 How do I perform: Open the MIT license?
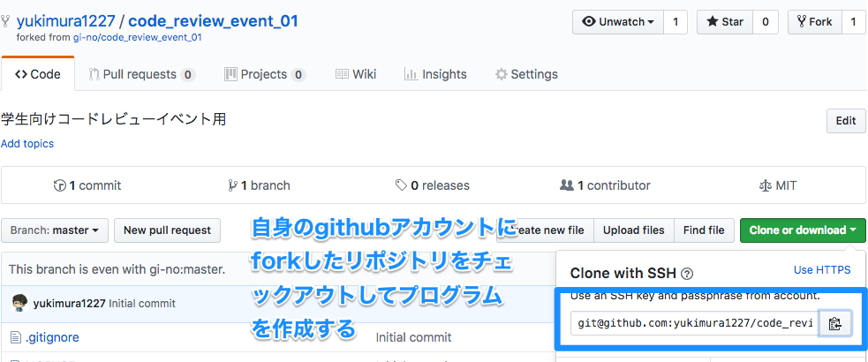tap(778, 185)
